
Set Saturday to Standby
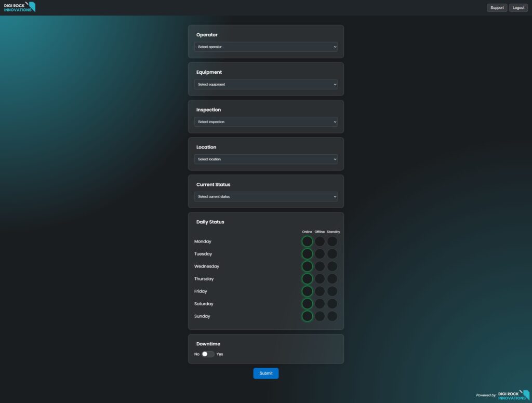tap(332, 304)
